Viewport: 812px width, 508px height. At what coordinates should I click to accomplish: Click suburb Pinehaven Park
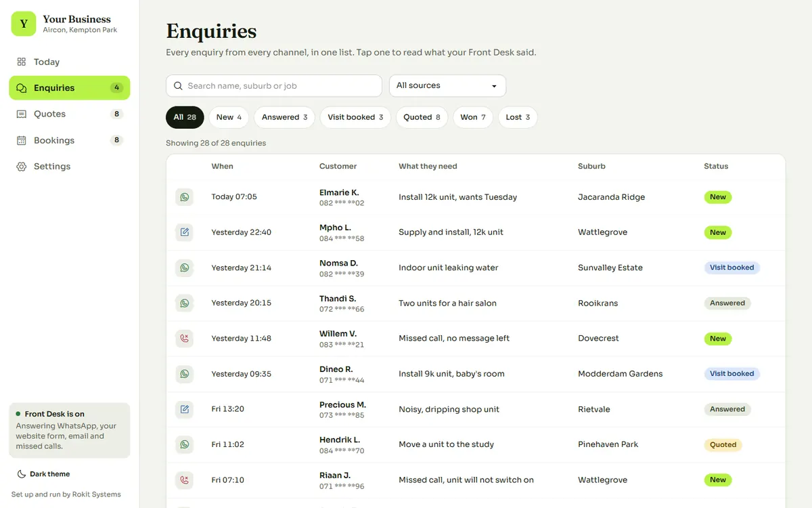608,444
